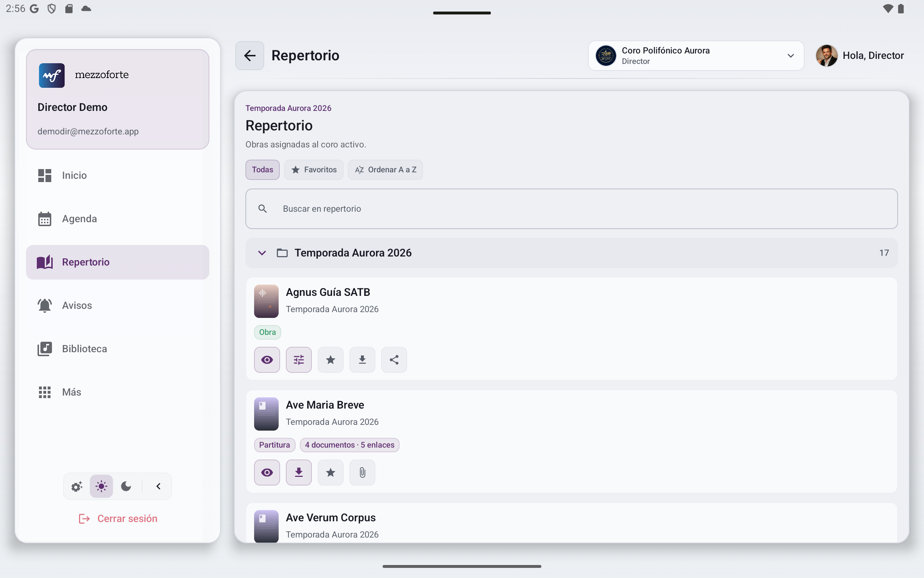Open the Más menu item
924x578 pixels.
118,392
